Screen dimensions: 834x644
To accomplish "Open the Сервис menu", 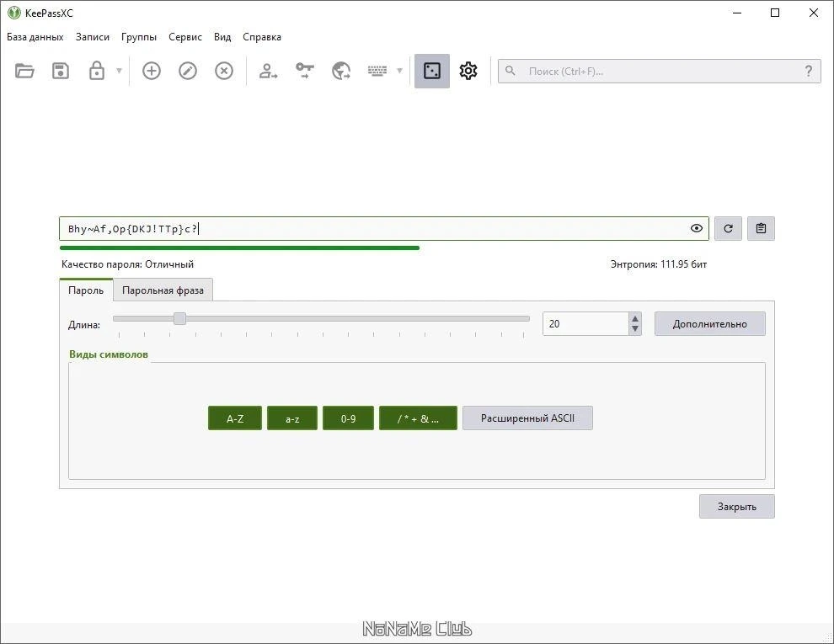I will pyautogui.click(x=185, y=37).
